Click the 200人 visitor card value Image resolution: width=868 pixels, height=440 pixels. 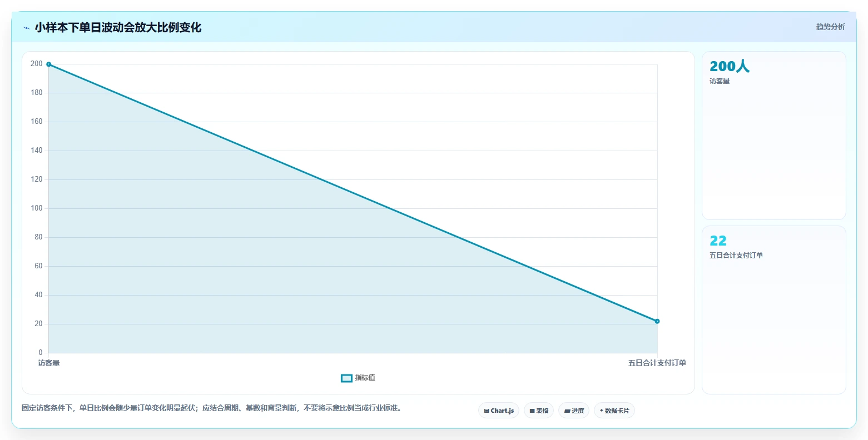(x=730, y=66)
